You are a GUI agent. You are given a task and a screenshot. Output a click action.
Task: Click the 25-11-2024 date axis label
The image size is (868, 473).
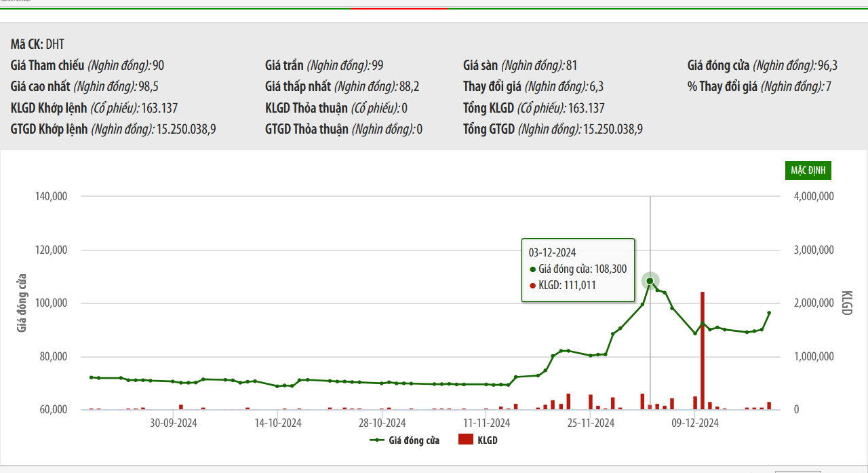click(591, 423)
